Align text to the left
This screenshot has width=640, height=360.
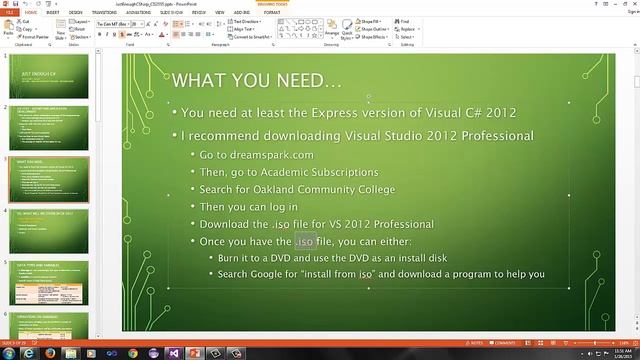(x=176, y=35)
